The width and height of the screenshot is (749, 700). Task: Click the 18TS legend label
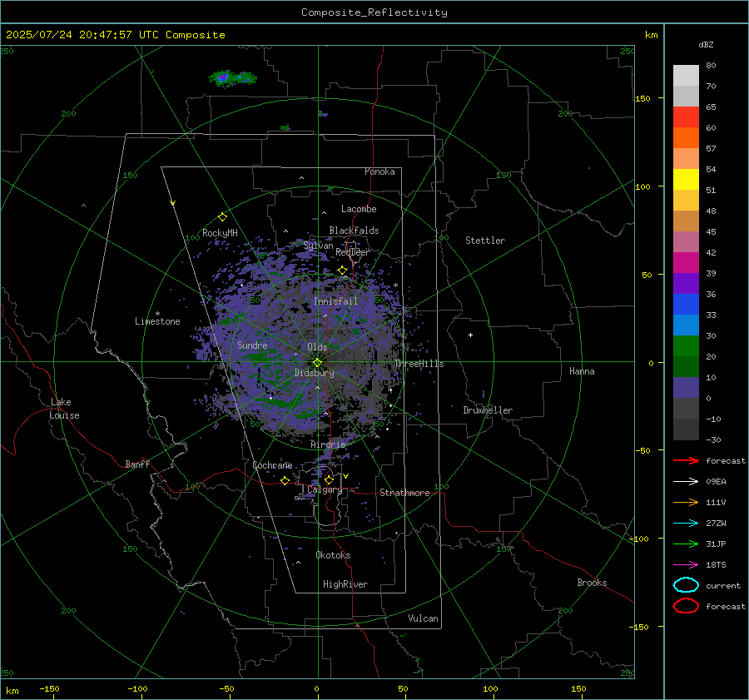click(x=716, y=565)
